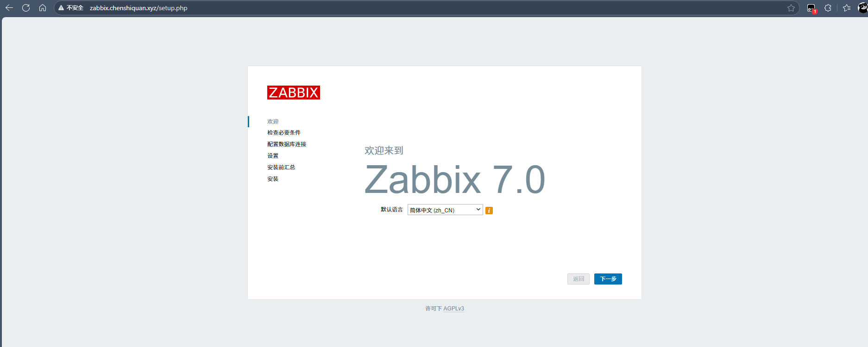Click the 欢迎来到 heading text
868x347 pixels.
pyautogui.click(x=384, y=150)
